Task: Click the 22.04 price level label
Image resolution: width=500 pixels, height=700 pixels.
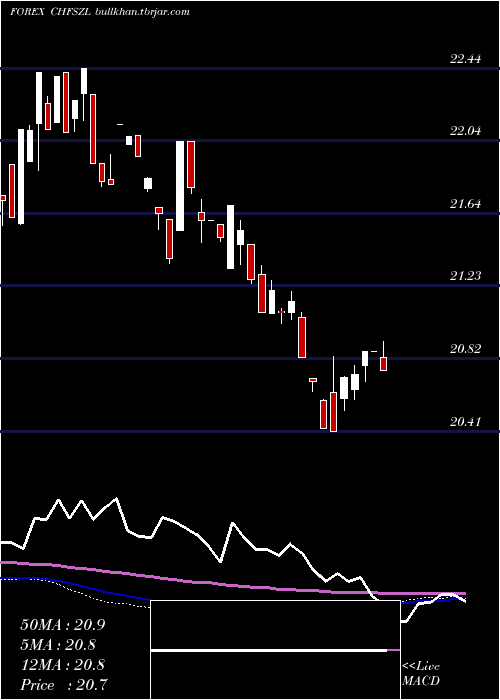Action: pyautogui.click(x=465, y=131)
